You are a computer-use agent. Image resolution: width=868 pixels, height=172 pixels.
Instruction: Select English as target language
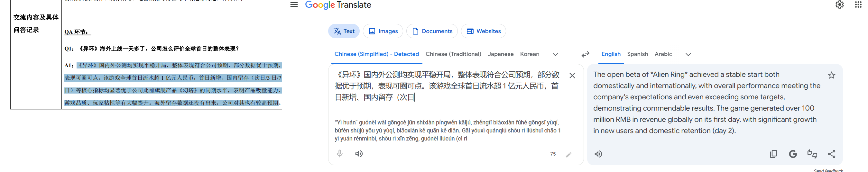click(611, 54)
